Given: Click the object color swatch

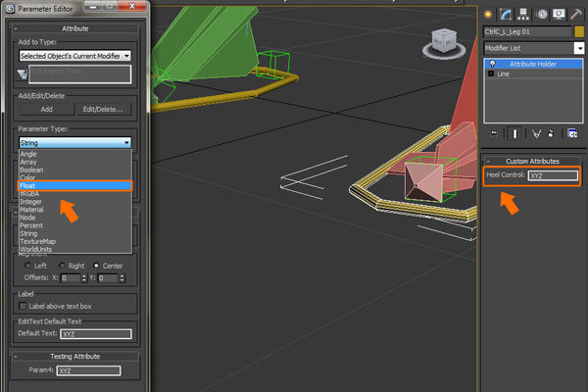Looking at the screenshot, I should click(579, 31).
